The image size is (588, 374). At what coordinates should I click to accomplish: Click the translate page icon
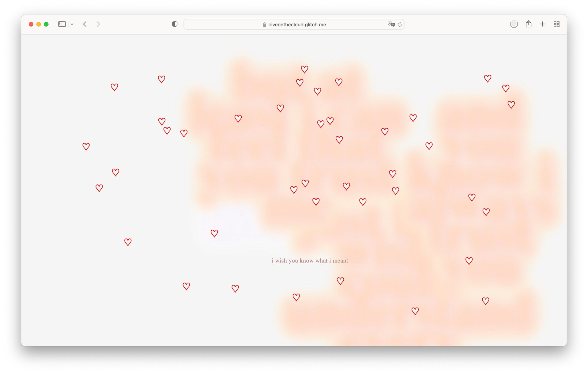click(391, 24)
